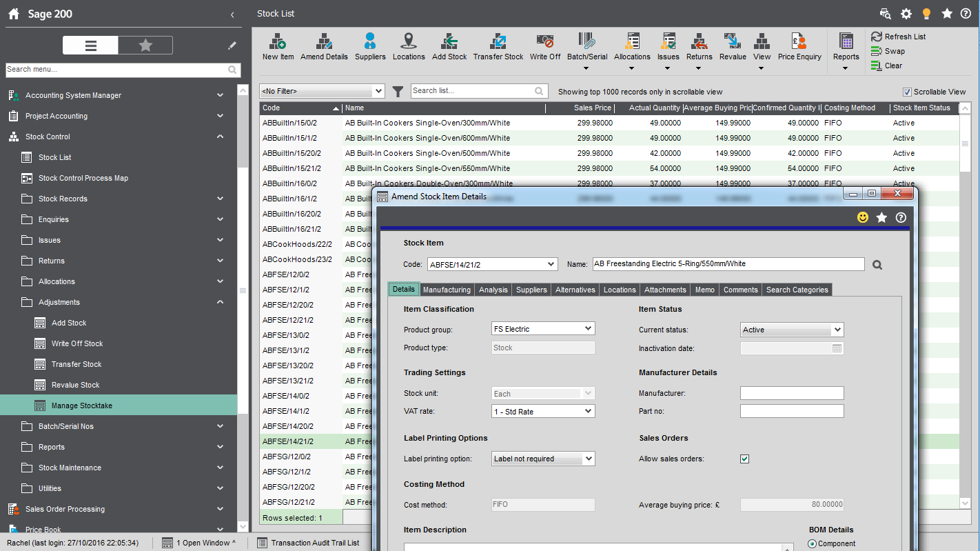Viewport: 980px width, 551px height.
Task: Click favourite star in Amend dialog
Action: click(x=881, y=217)
